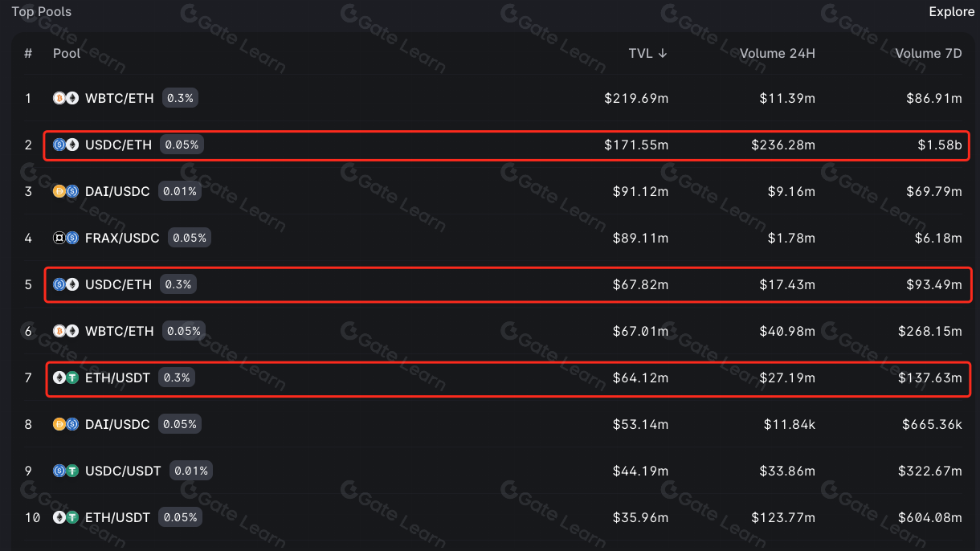Click the # rank column header

(28, 53)
